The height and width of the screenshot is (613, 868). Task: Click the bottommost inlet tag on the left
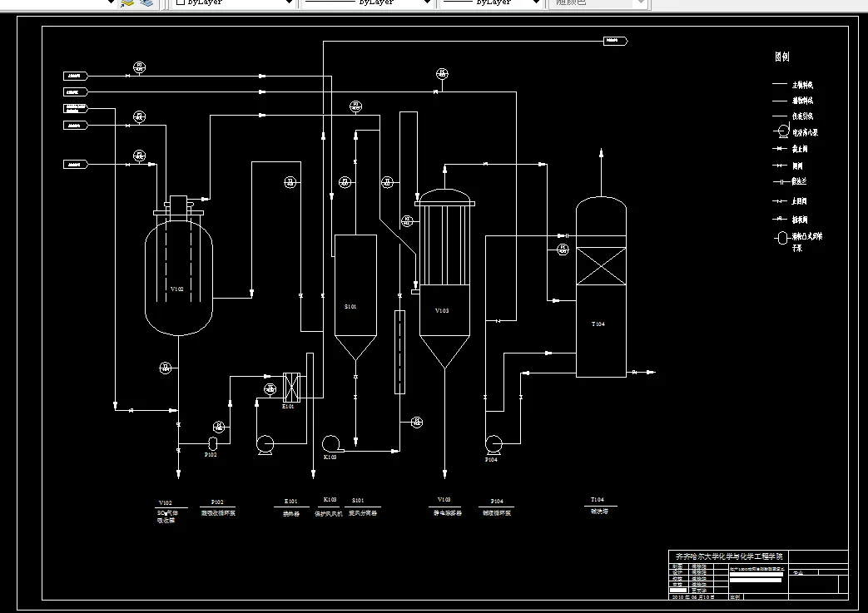coord(76,165)
